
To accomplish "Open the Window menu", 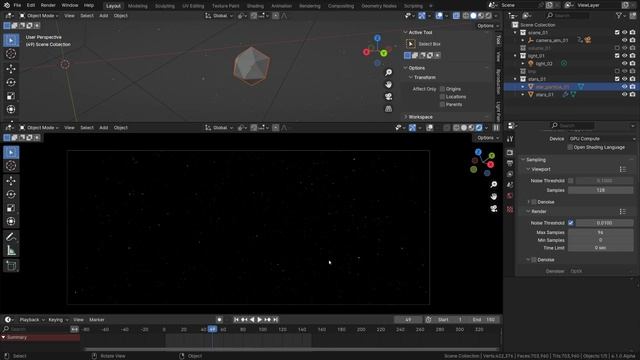I will click(69, 5).
